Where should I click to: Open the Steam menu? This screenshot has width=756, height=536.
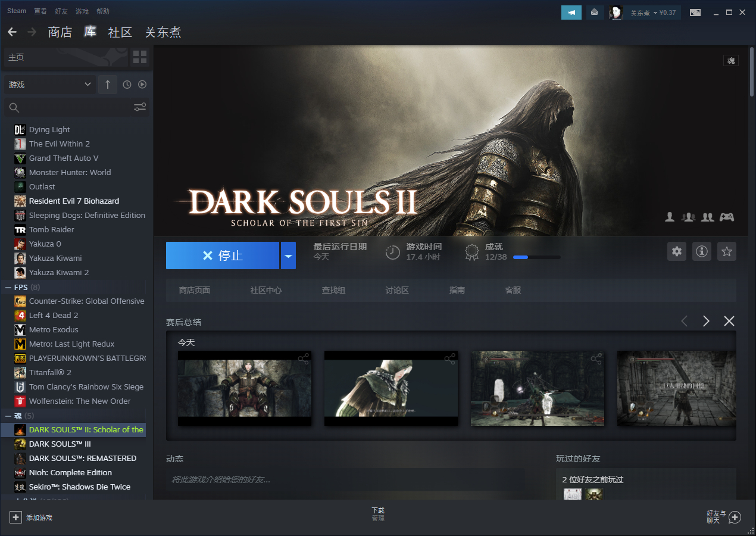[x=17, y=11]
